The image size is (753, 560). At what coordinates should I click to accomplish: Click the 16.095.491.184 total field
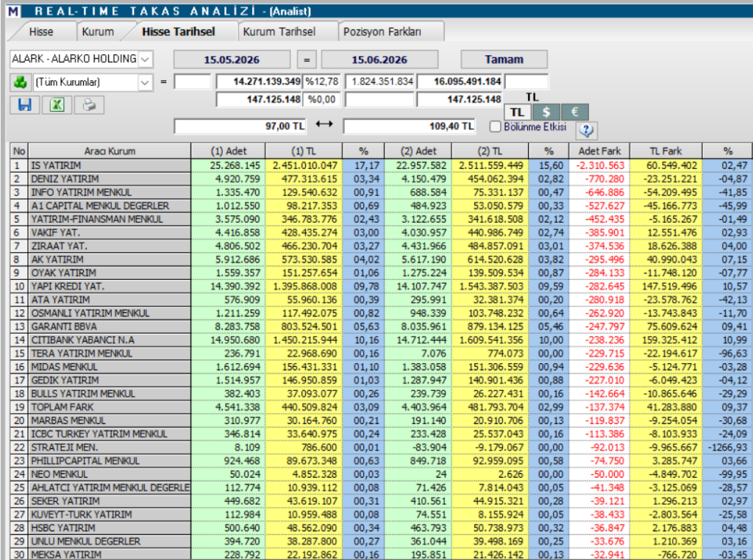(460, 82)
